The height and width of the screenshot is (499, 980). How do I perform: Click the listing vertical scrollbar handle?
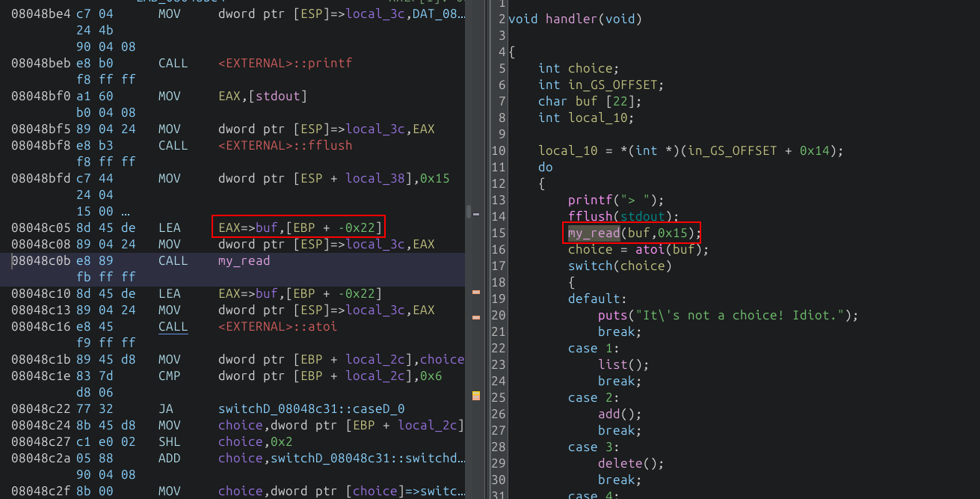pos(468,212)
